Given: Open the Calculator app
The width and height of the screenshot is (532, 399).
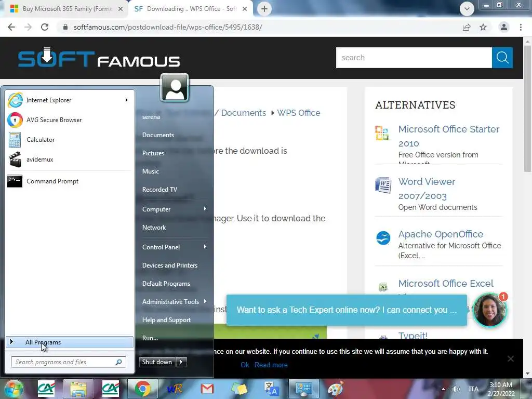Looking at the screenshot, I should click(41, 139).
